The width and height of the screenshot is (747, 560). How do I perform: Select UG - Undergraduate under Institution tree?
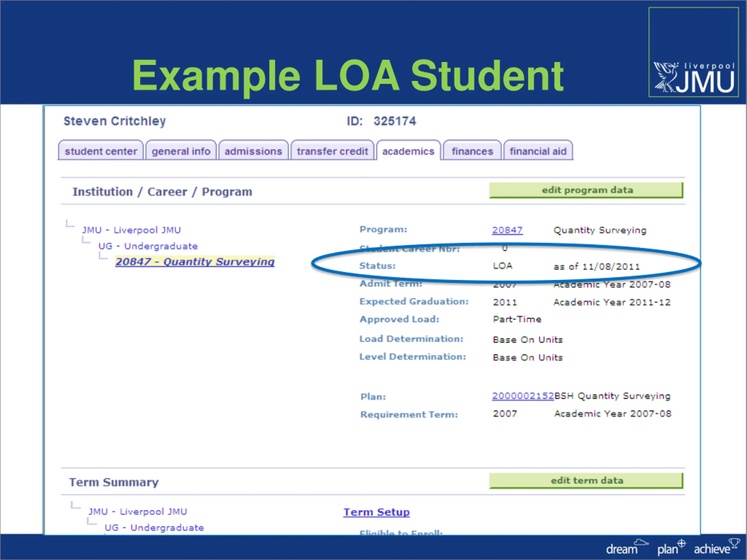click(x=148, y=246)
